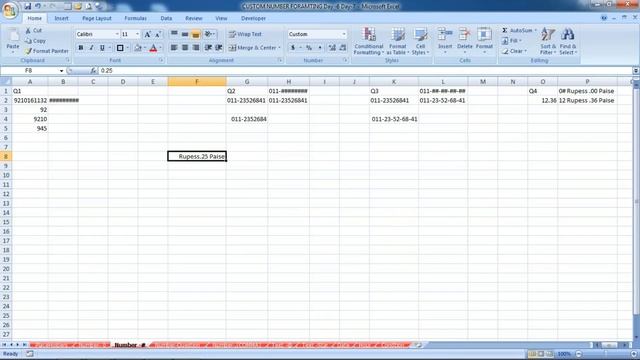Open the Custom number format dropdown
640x360 pixels.
(x=344, y=34)
